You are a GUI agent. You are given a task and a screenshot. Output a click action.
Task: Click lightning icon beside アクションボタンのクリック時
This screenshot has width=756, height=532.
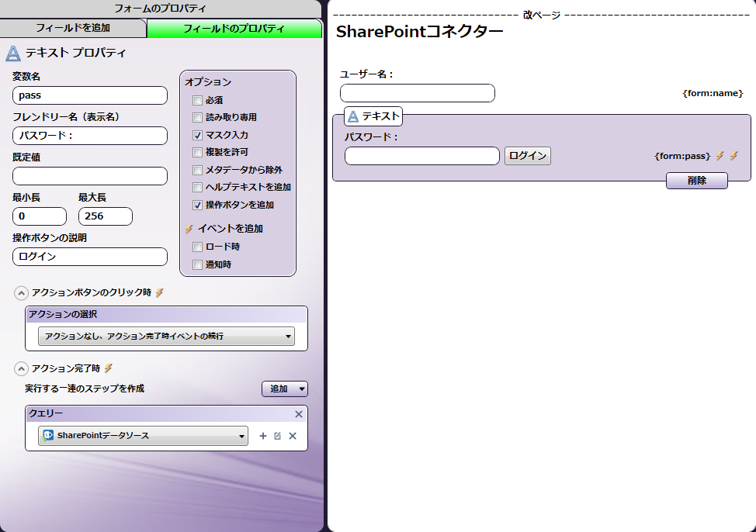(160, 292)
